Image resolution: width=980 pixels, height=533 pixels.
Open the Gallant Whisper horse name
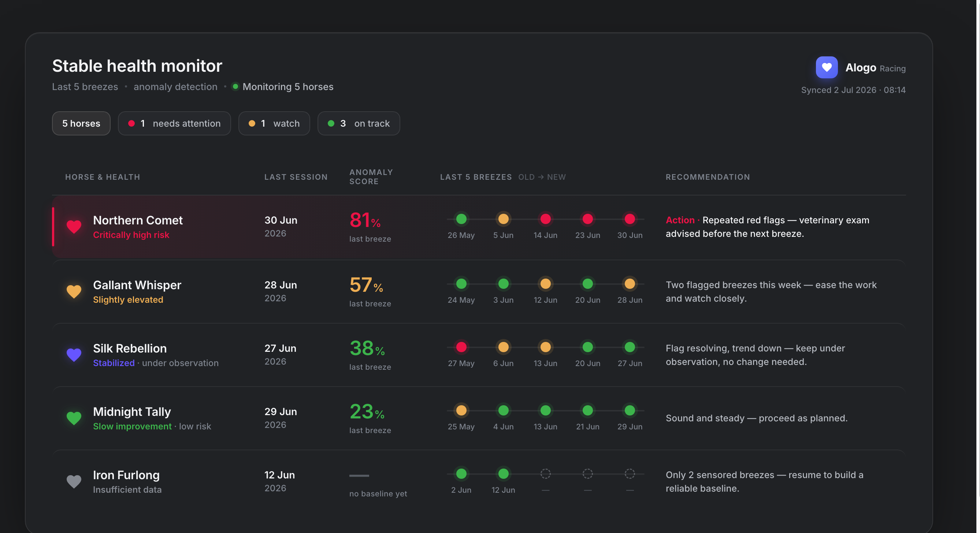click(x=137, y=285)
